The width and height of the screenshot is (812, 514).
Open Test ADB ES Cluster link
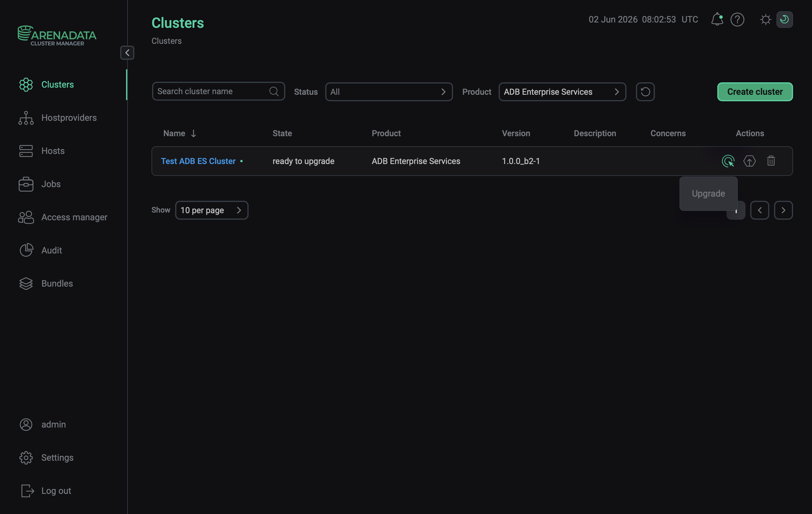(198, 161)
